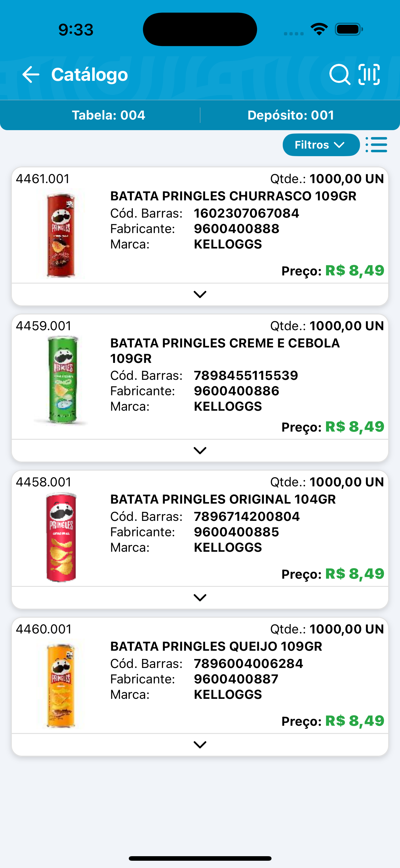This screenshot has width=400, height=868.
Task: Tap the BATATA PRINGLES QUEIJO 109GR title
Action: [x=216, y=646]
